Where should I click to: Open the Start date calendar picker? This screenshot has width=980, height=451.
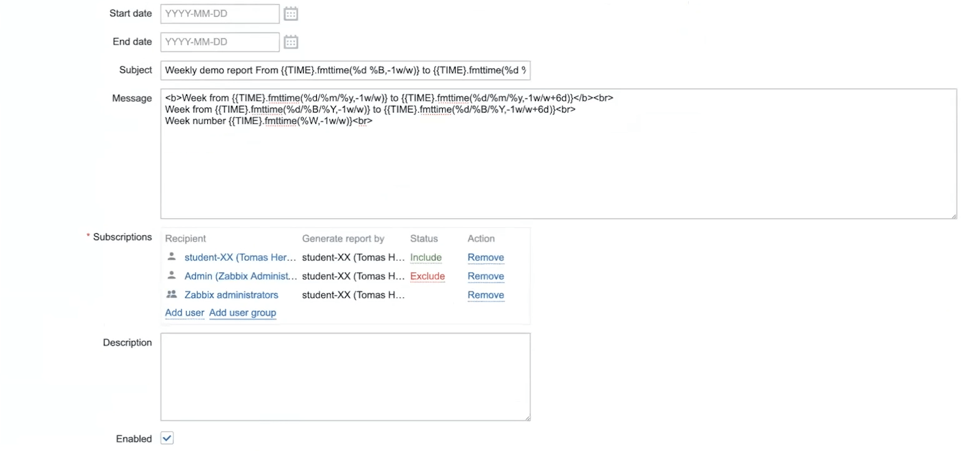click(291, 13)
